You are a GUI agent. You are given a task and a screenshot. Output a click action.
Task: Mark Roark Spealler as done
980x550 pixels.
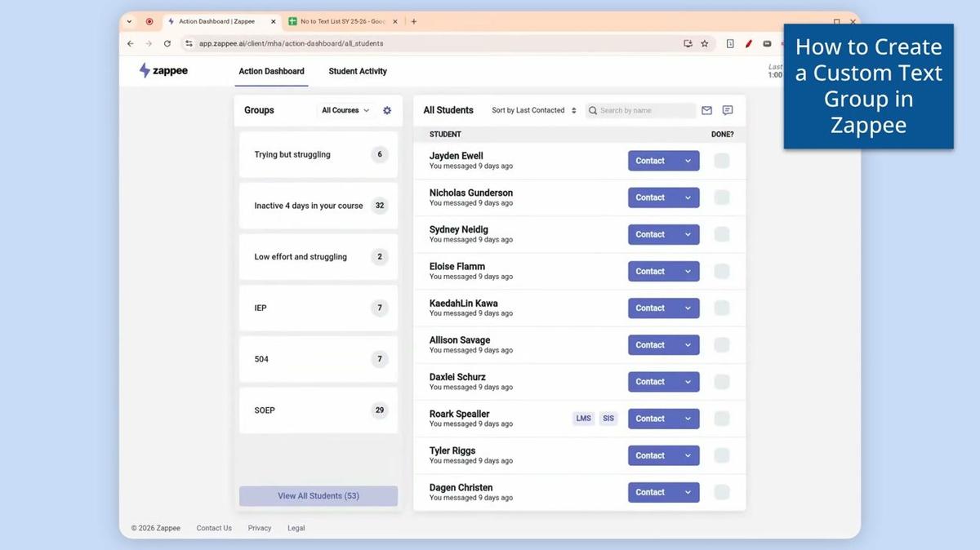tap(722, 419)
